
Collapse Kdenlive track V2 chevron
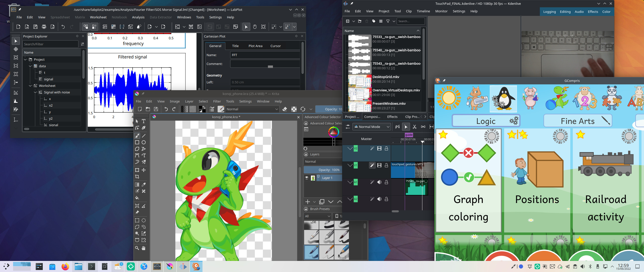[350, 148]
